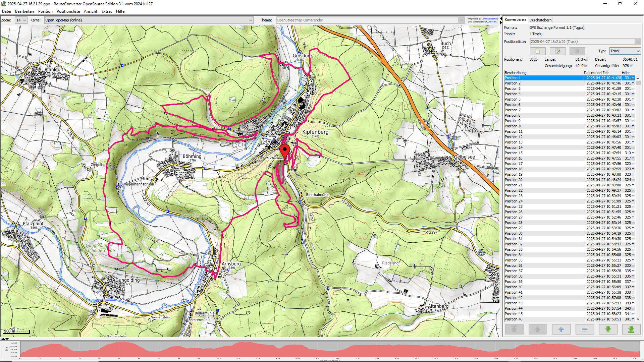Click the position list scrollbar thumb
Image resolution: width=644 pixels, height=362 pixels.
coord(638,83)
